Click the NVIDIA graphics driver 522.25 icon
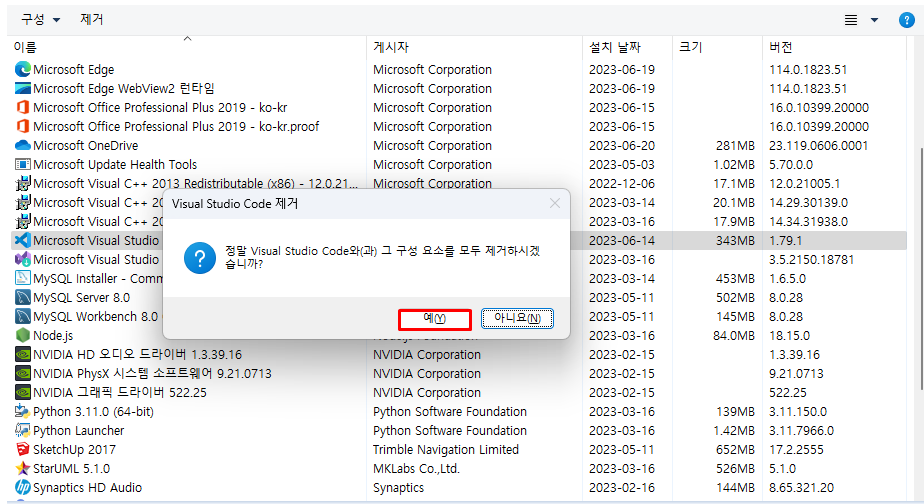 coord(22,393)
